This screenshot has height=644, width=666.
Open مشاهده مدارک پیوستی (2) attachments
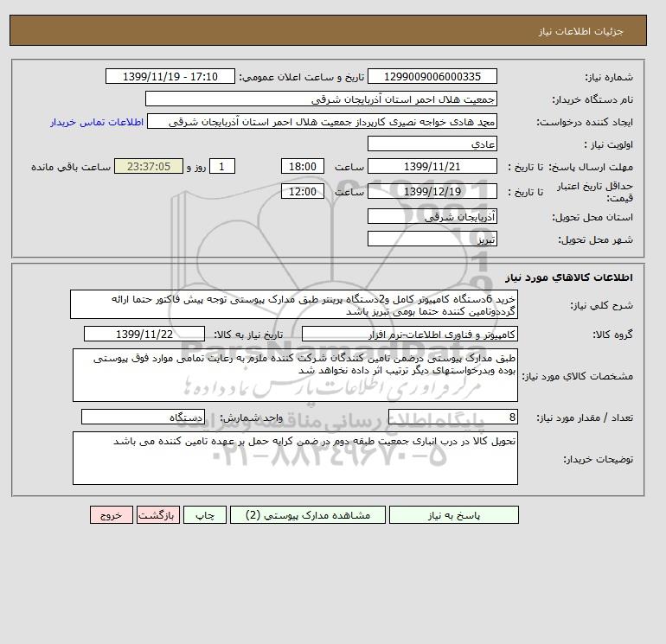(x=308, y=515)
